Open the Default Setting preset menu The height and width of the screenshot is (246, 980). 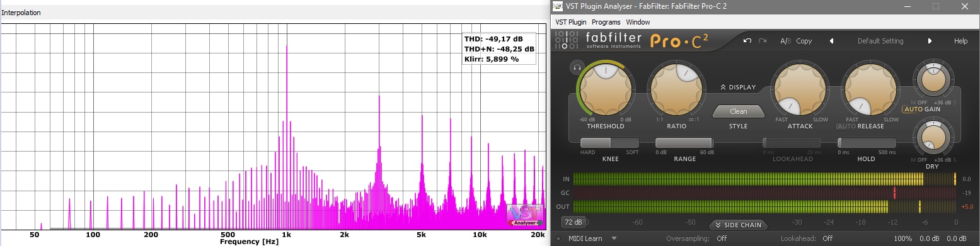tap(880, 41)
